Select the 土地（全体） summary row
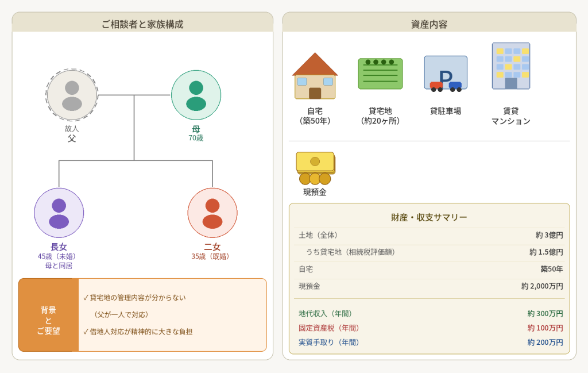The image size is (588, 373). [x=429, y=235]
